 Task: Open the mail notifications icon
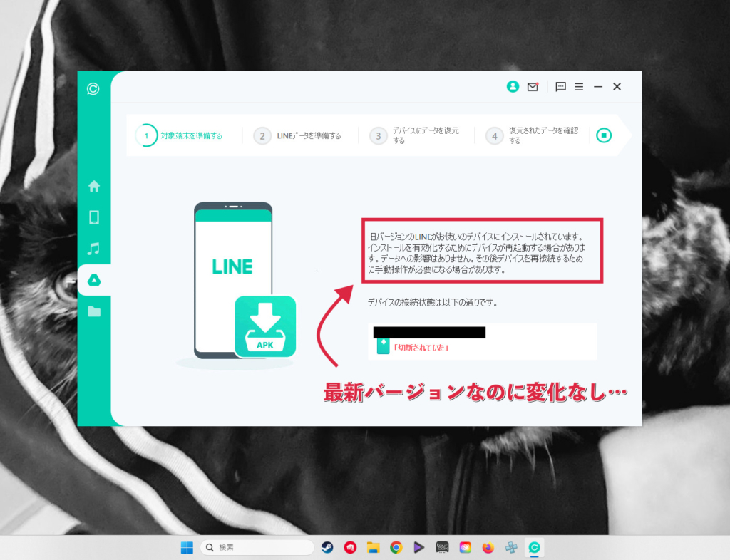click(x=533, y=87)
